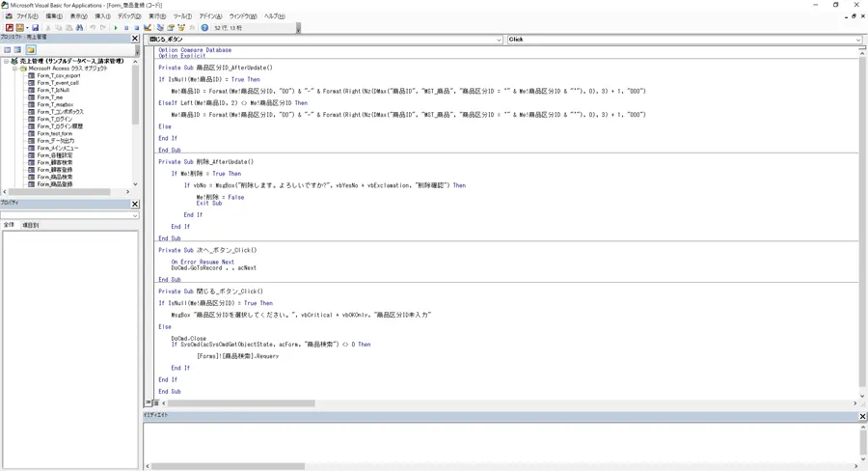
Task: Select the 全体 tab in Properties panel
Action: (x=10, y=225)
